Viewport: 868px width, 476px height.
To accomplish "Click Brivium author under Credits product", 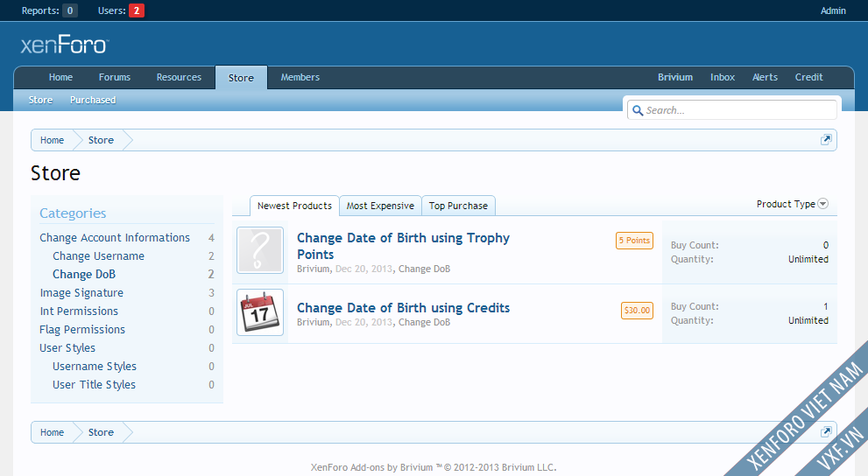I will coord(313,322).
